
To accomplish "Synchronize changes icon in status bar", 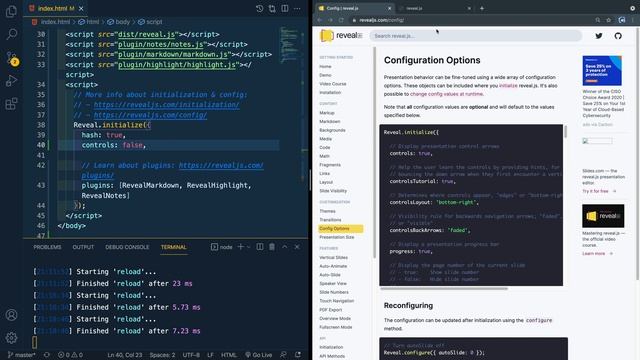I will point(47,355).
